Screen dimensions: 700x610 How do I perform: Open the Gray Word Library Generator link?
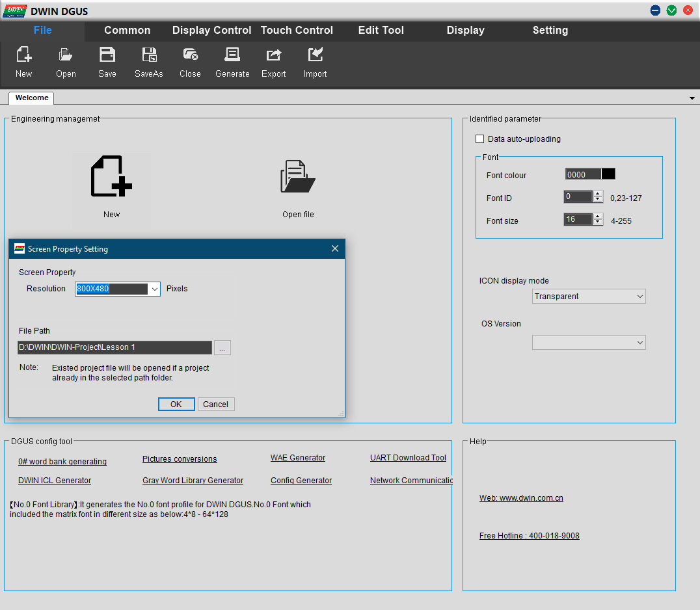[x=193, y=480]
